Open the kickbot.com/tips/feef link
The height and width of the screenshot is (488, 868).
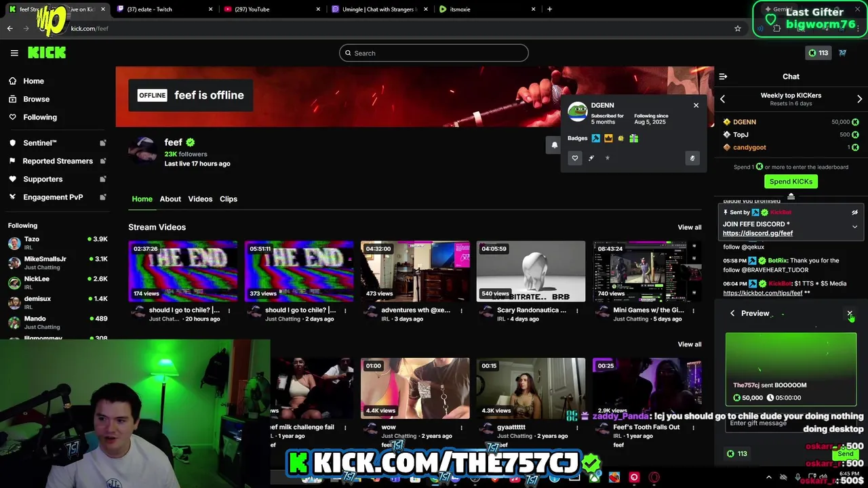click(763, 293)
